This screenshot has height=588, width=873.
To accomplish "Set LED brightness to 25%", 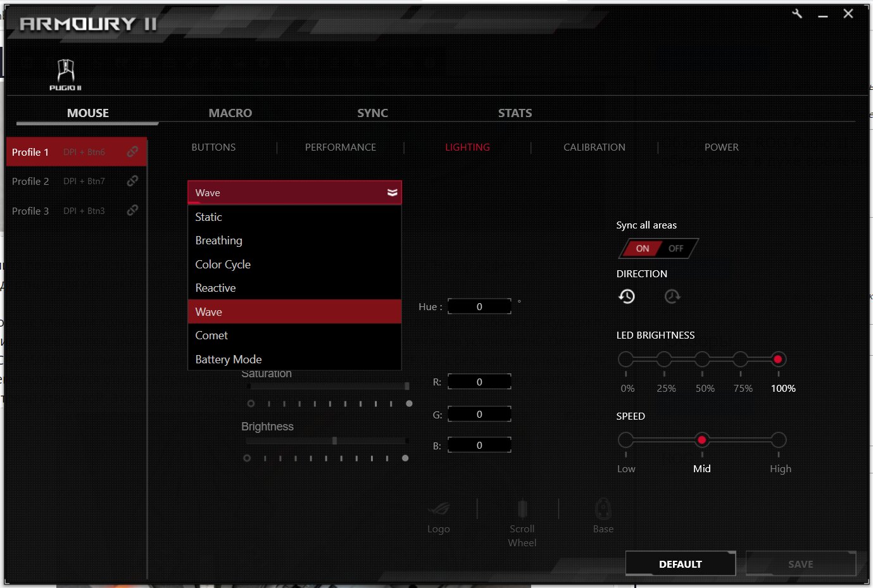I will click(x=664, y=360).
